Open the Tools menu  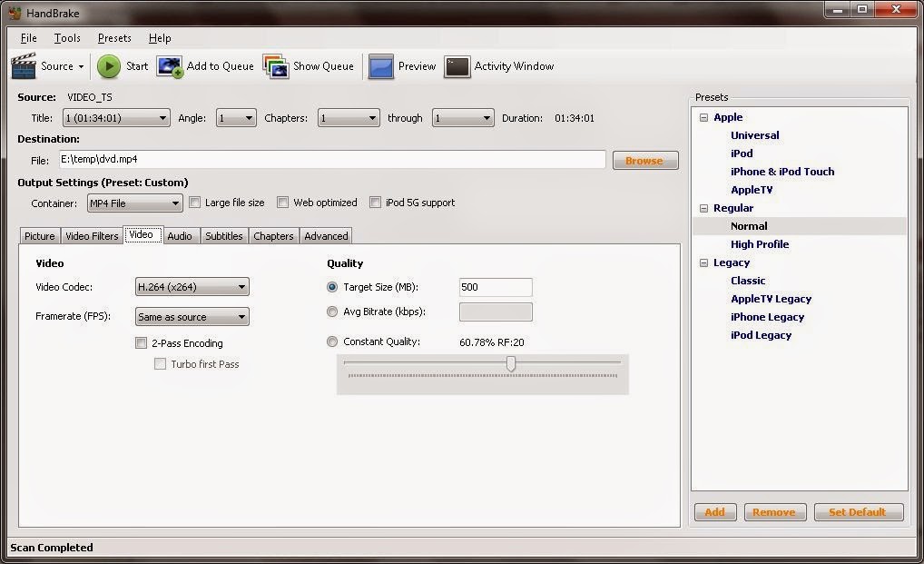pyautogui.click(x=67, y=38)
